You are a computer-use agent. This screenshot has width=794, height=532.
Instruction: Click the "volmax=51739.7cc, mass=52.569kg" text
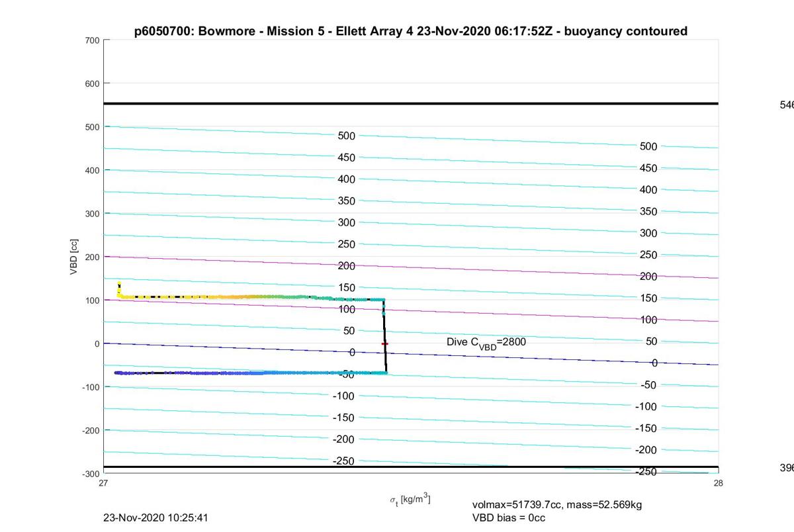click(557, 505)
